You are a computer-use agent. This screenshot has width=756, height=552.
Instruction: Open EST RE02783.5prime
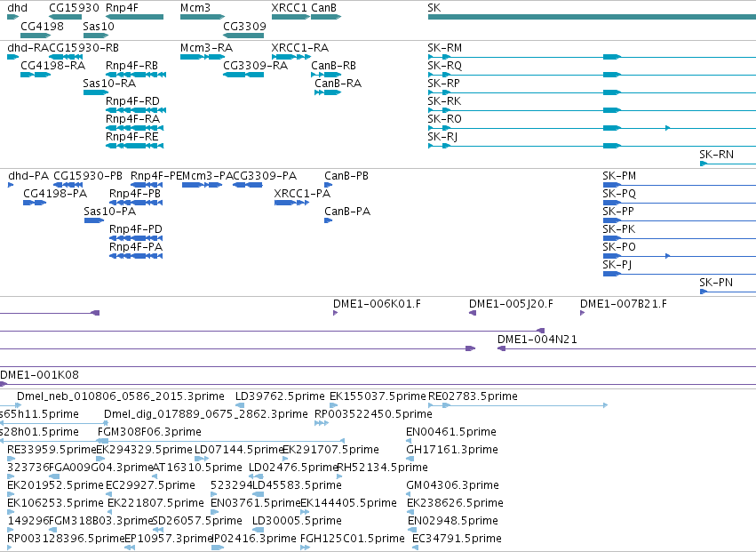pos(473,396)
